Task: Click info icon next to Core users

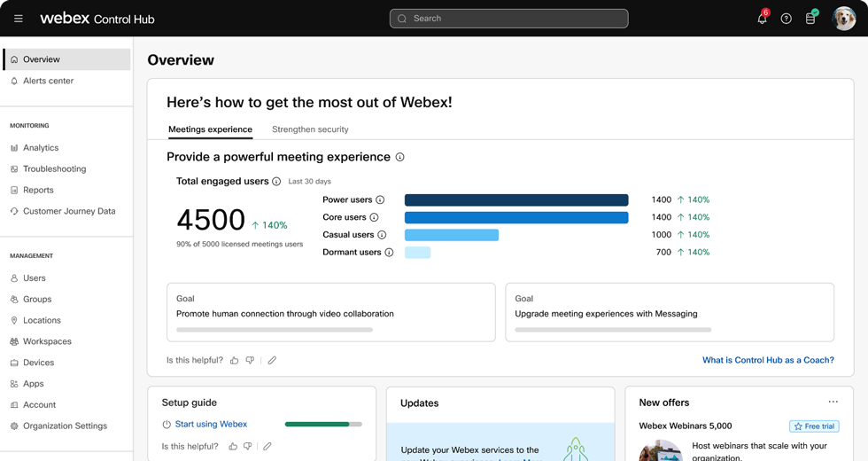Action: (374, 217)
